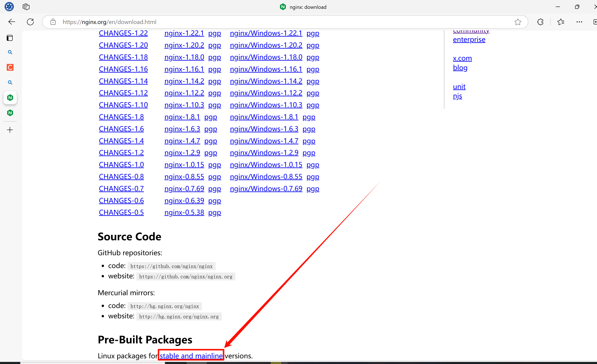
Task: Toggle the vertical tabs pane icon
Action: tap(10, 38)
